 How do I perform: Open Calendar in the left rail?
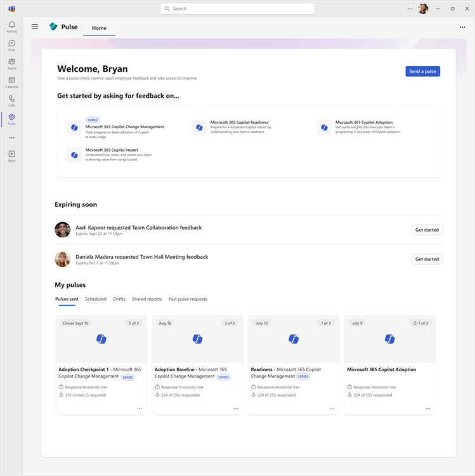click(11, 81)
